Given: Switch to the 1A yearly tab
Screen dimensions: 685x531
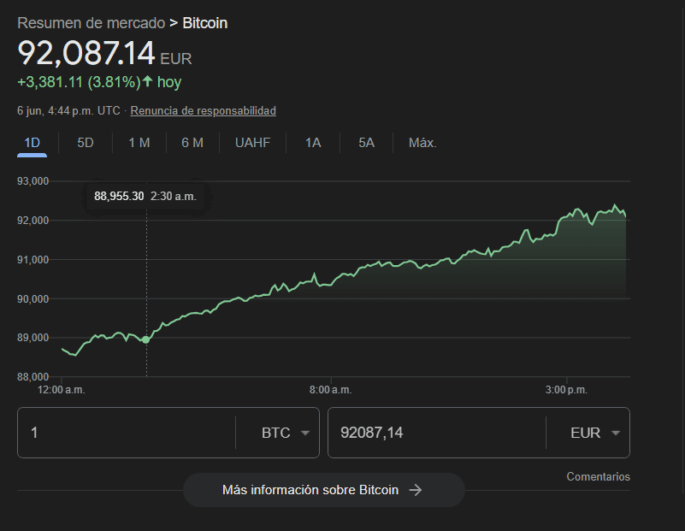Looking at the screenshot, I should click(313, 143).
